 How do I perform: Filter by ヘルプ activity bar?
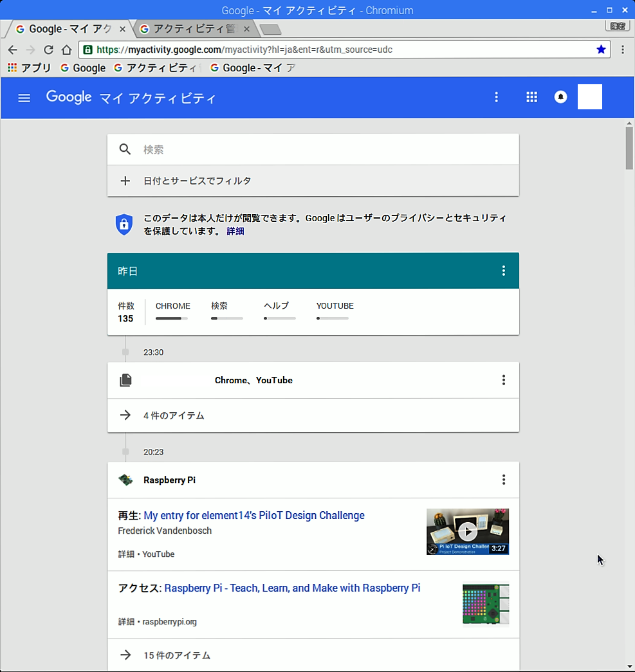point(280,312)
